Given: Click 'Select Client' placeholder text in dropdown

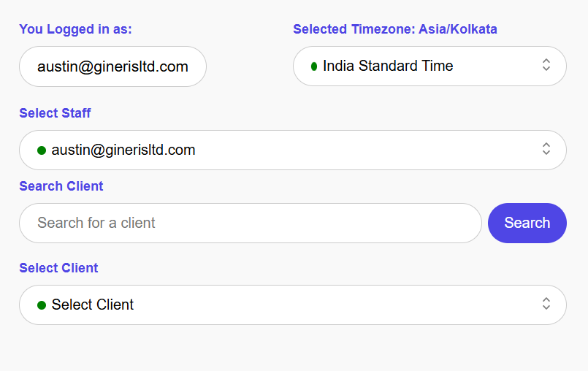Looking at the screenshot, I should tap(93, 305).
